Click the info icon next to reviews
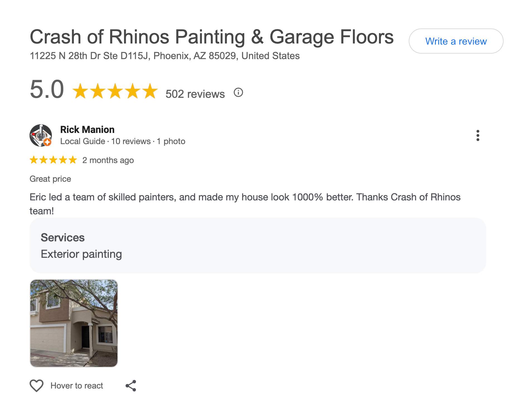This screenshot has width=532, height=403. [x=238, y=93]
